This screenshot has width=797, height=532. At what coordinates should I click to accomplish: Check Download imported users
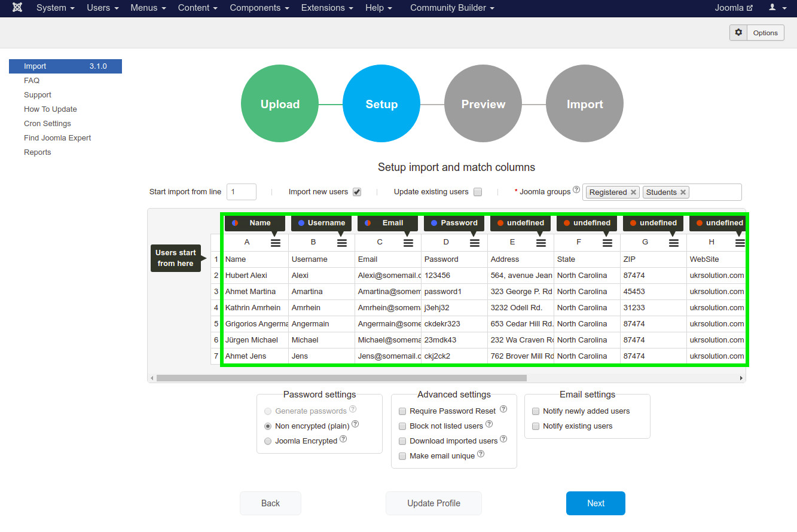coord(402,441)
